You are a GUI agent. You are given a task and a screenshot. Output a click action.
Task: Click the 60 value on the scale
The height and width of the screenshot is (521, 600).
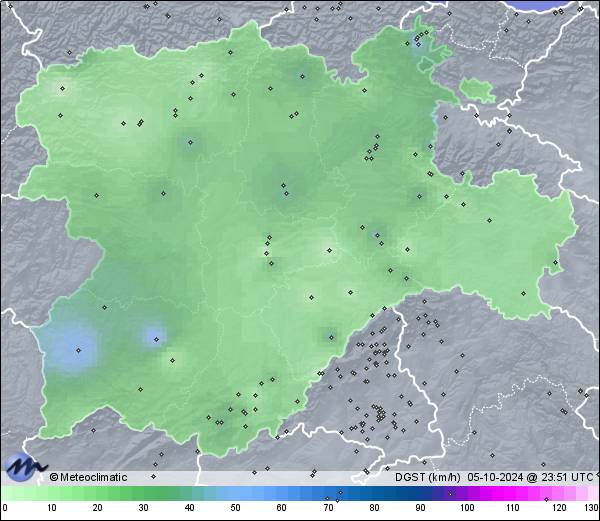pyautogui.click(x=282, y=508)
